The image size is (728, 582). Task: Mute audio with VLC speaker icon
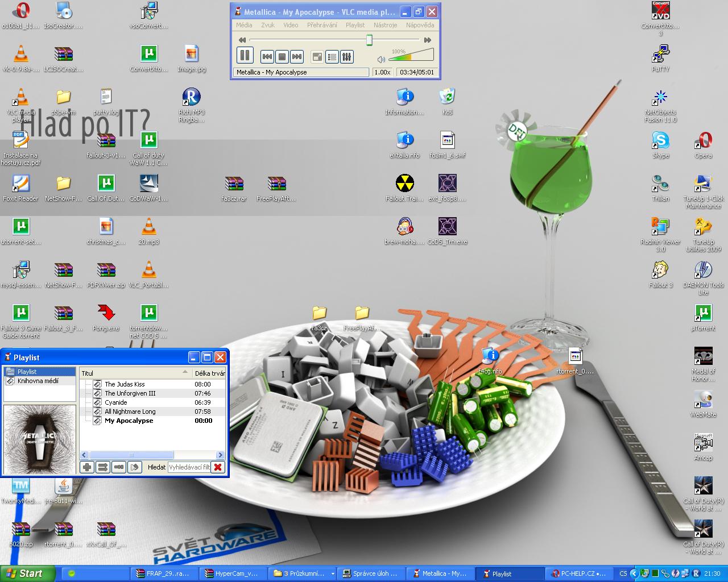[x=381, y=59]
